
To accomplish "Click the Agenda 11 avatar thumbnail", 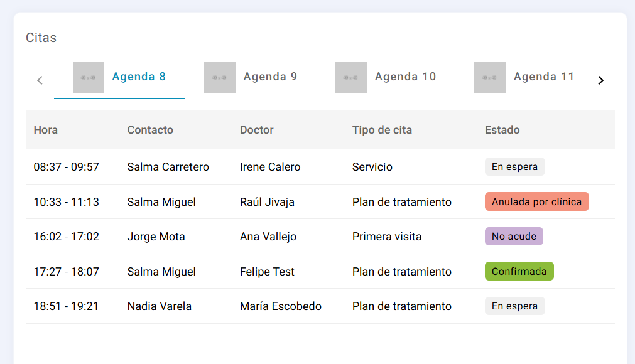I will [x=490, y=77].
